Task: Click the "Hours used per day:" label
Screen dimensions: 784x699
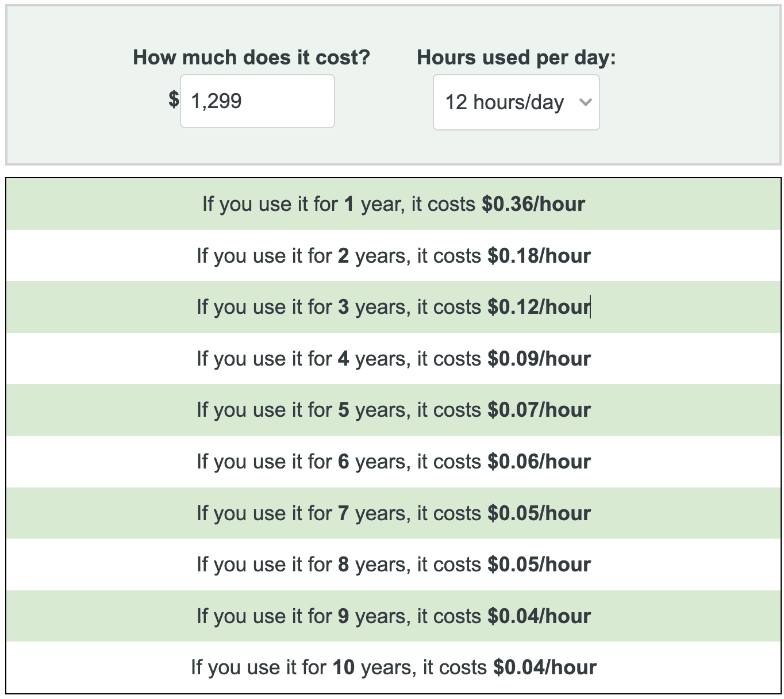Action: (516, 57)
